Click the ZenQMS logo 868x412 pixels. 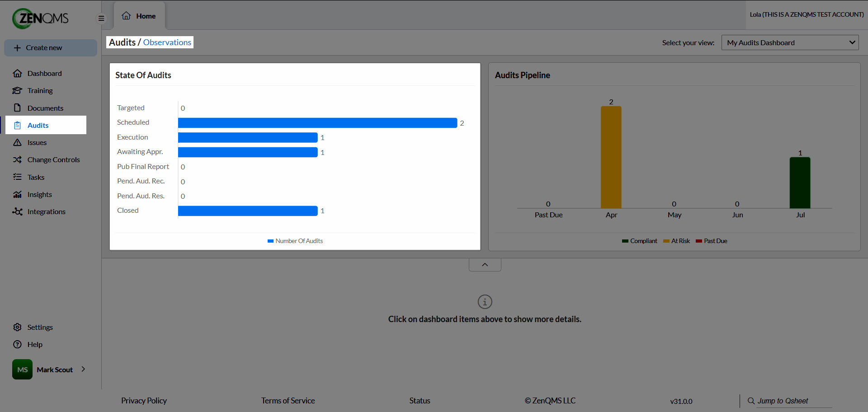pyautogui.click(x=41, y=19)
